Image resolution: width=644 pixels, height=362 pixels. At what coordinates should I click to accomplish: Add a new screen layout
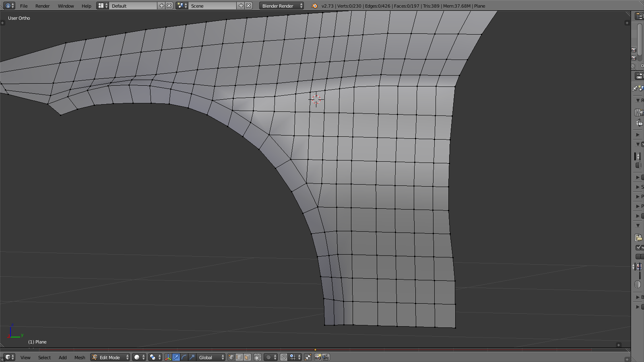tap(162, 6)
